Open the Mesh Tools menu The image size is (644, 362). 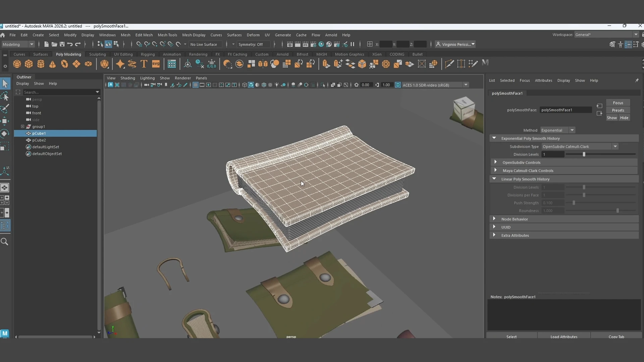pos(167,35)
